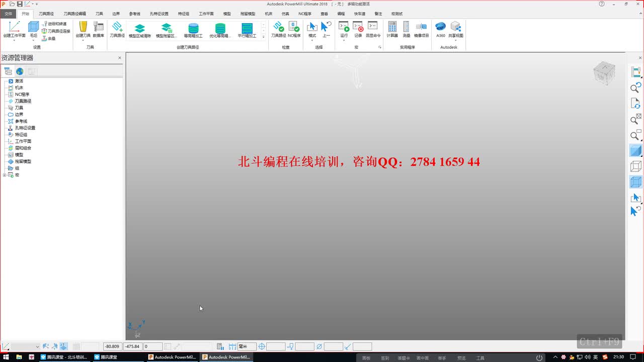
Task: Open Windows Start menu
Action: (6, 357)
